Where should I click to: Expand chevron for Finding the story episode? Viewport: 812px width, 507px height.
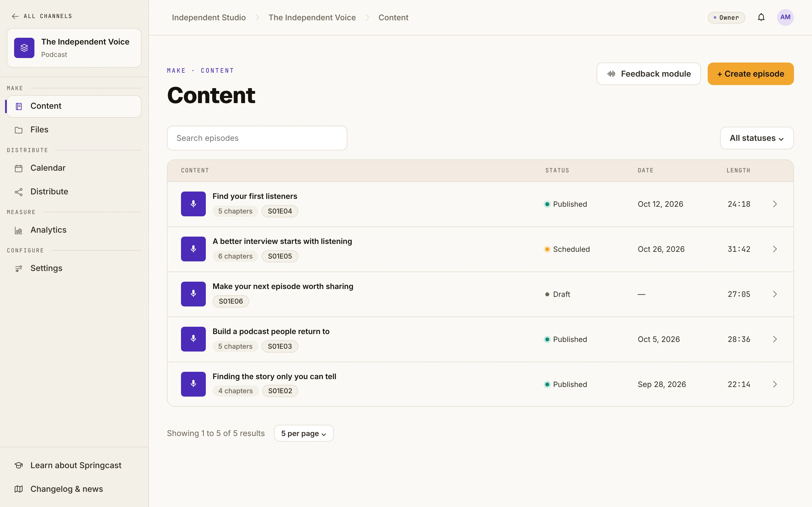[x=775, y=384]
